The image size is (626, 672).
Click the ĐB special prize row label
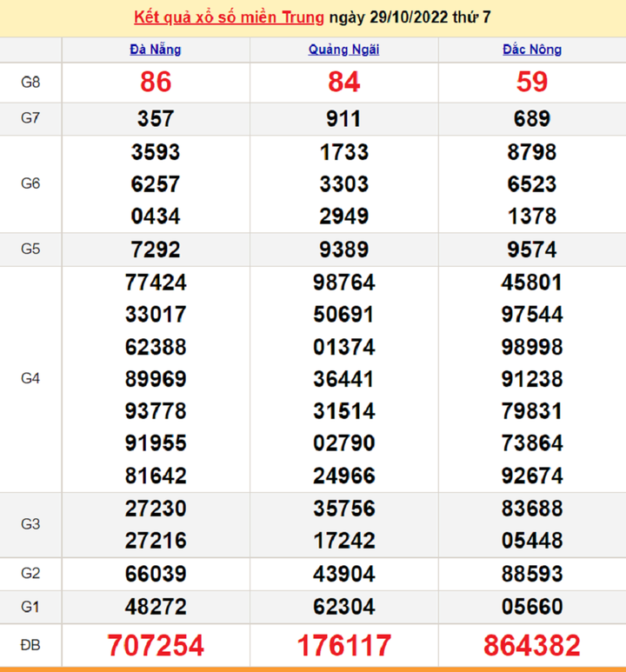[30, 645]
